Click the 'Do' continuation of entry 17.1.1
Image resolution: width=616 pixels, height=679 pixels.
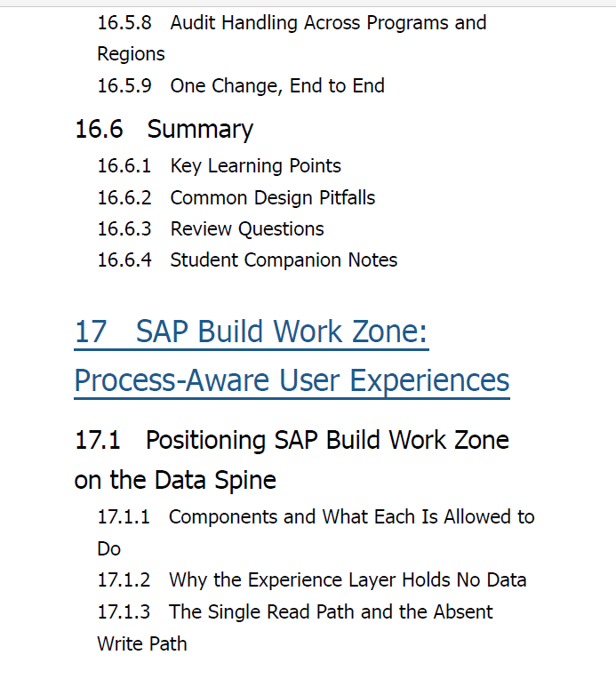click(109, 548)
